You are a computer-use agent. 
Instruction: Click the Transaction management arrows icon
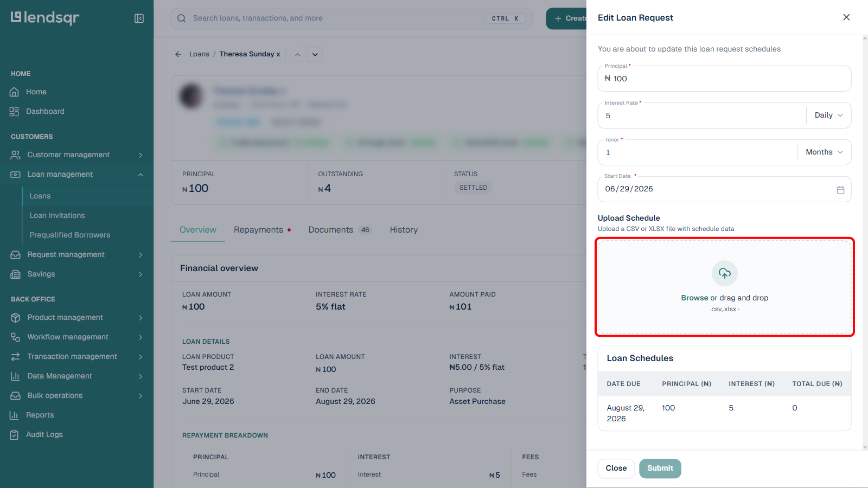[x=16, y=357]
